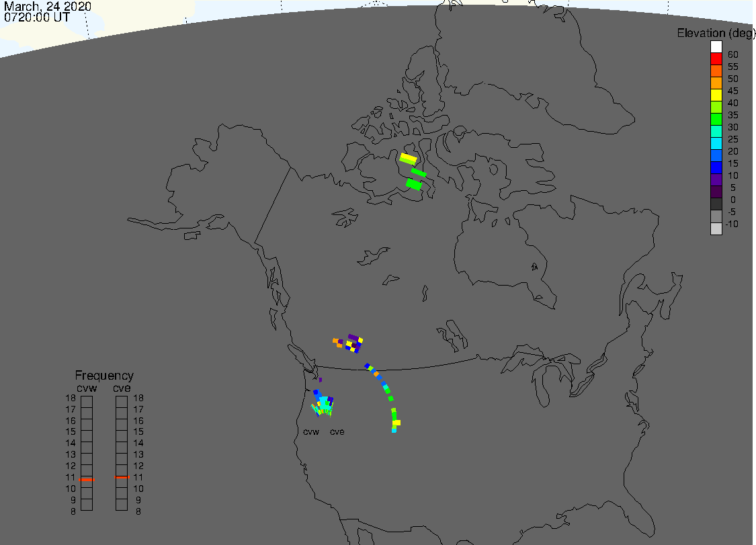Click the yellow data patch in Arctic Canada
The image size is (756, 545).
pos(408,159)
